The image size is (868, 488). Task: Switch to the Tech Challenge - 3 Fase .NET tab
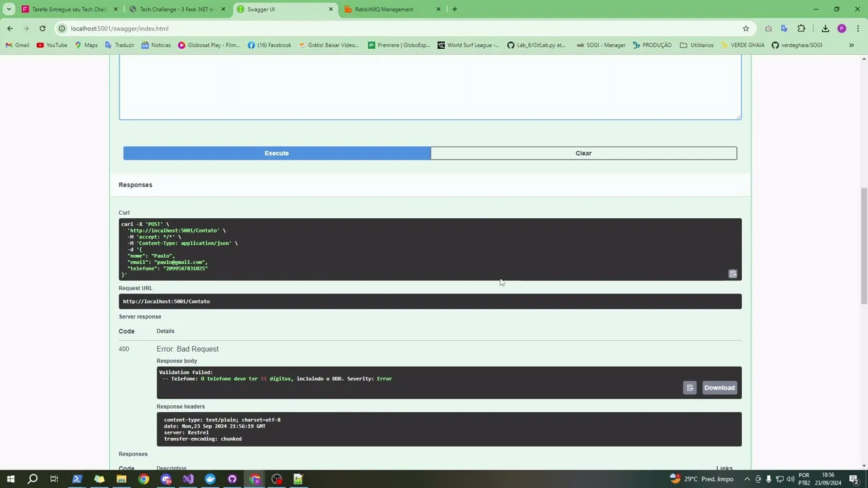(x=176, y=9)
